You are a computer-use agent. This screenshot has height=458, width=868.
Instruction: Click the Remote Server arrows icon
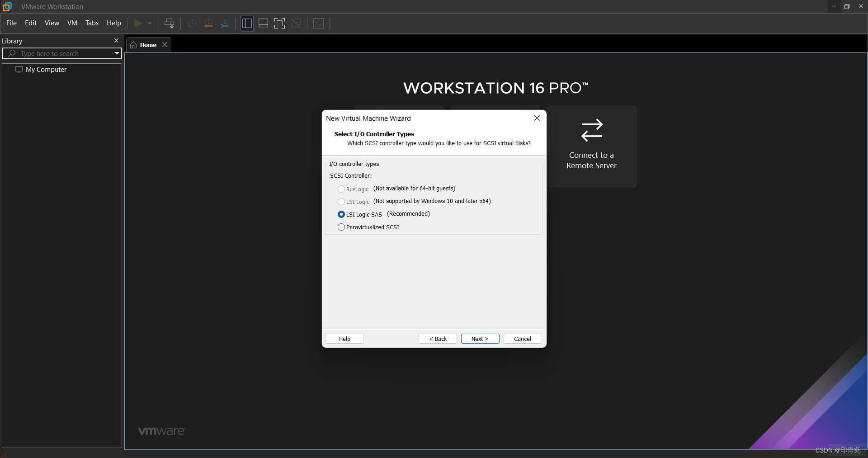[x=592, y=130]
